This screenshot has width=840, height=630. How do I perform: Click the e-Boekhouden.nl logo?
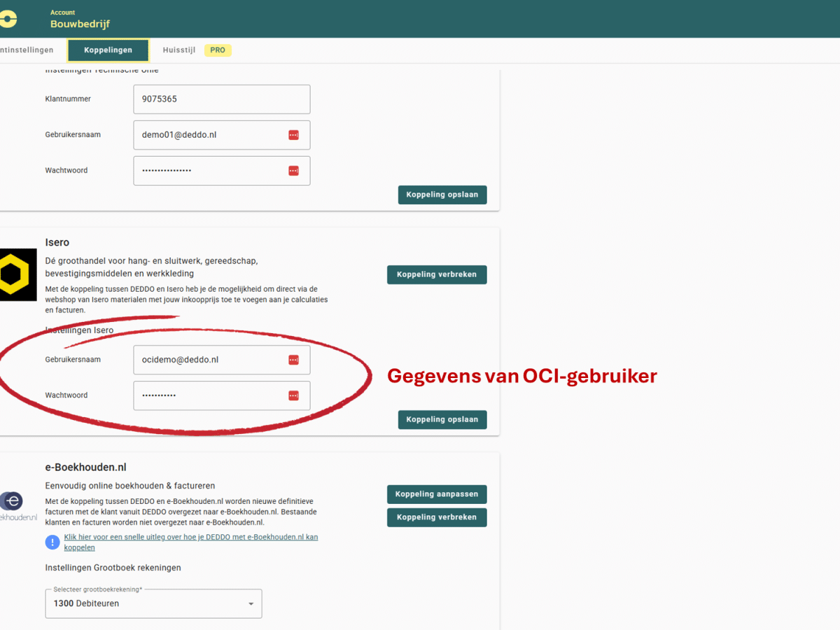point(17,507)
